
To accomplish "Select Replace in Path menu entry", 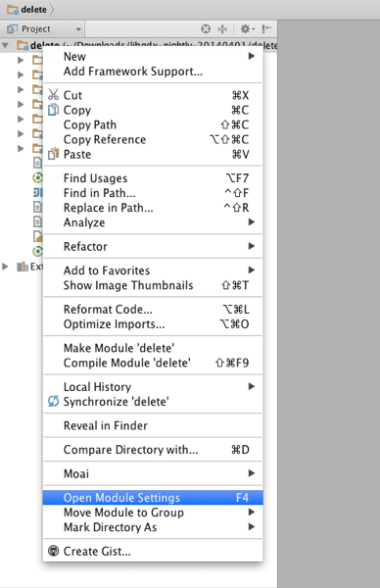I will tap(153, 208).
